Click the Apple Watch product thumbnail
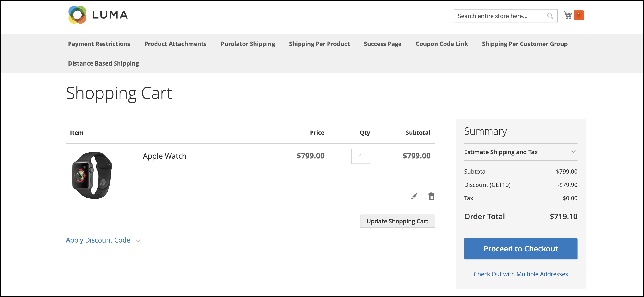 tap(92, 175)
